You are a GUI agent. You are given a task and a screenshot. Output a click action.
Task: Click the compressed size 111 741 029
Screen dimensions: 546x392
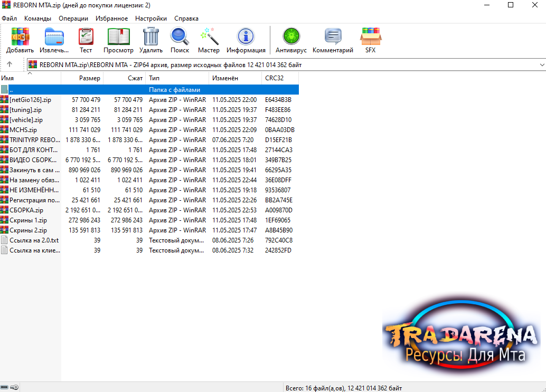127,130
